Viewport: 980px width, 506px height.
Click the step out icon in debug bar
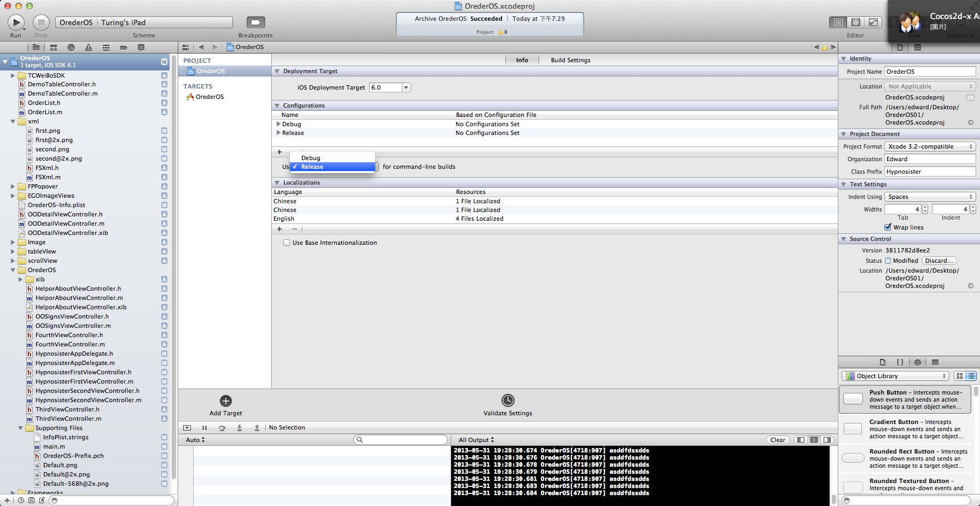coord(257,428)
